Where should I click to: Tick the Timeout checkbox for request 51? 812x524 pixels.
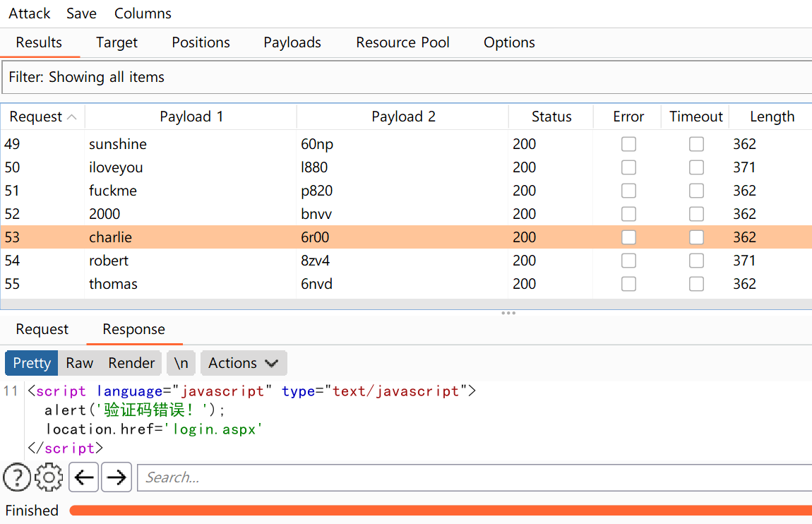(696, 191)
